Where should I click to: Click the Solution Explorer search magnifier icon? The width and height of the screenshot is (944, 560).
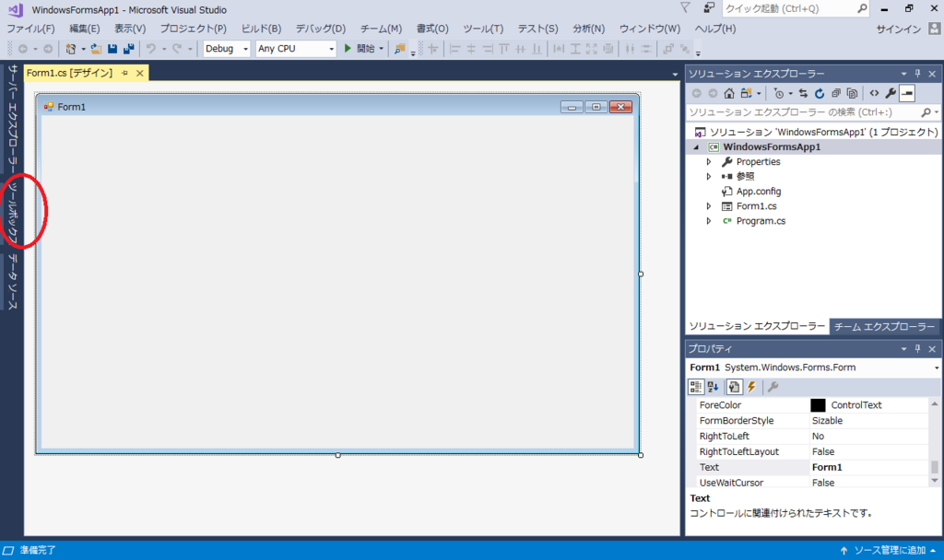tap(926, 112)
